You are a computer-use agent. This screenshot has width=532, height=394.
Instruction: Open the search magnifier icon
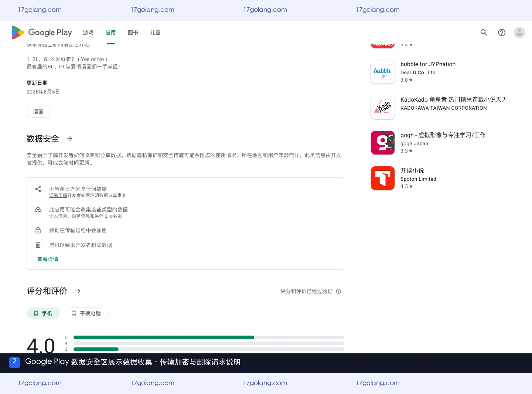[x=484, y=33]
